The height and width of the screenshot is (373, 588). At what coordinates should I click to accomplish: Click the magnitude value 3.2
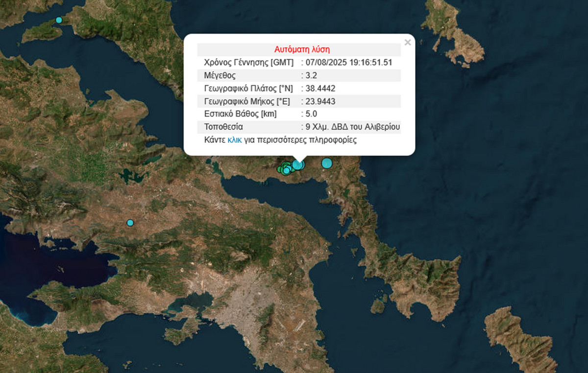(311, 76)
